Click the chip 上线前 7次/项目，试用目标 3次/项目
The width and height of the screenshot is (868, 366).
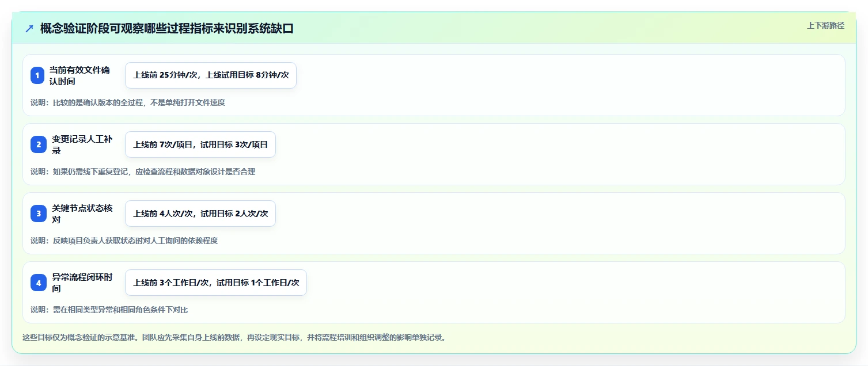coord(200,144)
